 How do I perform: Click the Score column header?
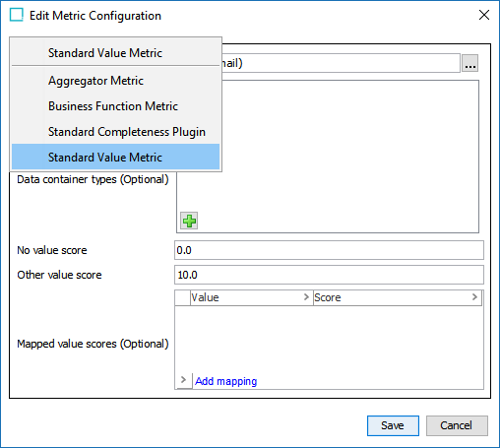pos(398,297)
